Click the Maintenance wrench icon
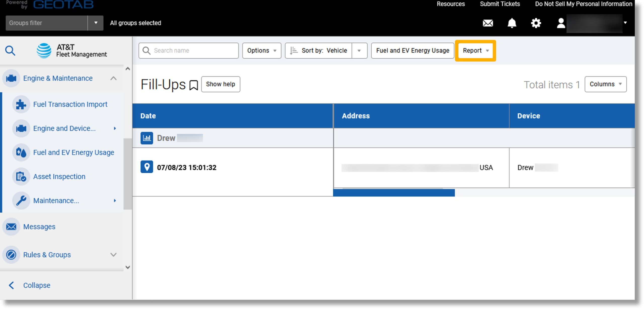Screen dimensions: 644x309 tap(21, 201)
